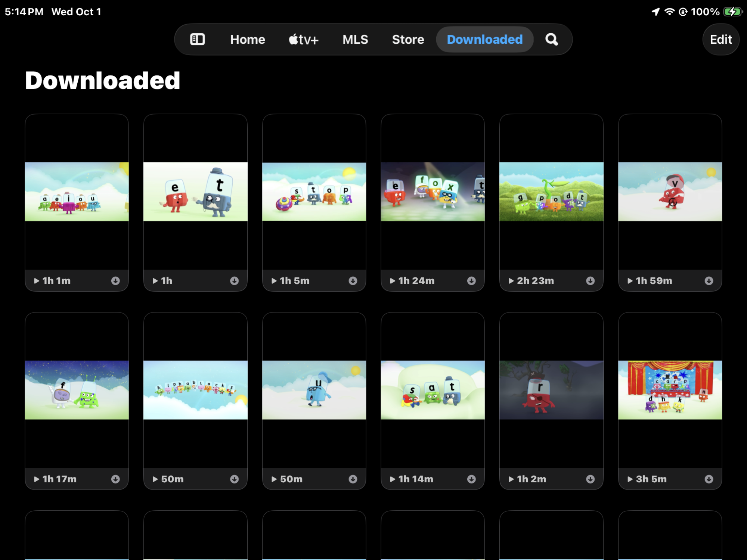Tap download badge on 1h 17m video
The width and height of the screenshot is (747, 560).
[x=115, y=479]
